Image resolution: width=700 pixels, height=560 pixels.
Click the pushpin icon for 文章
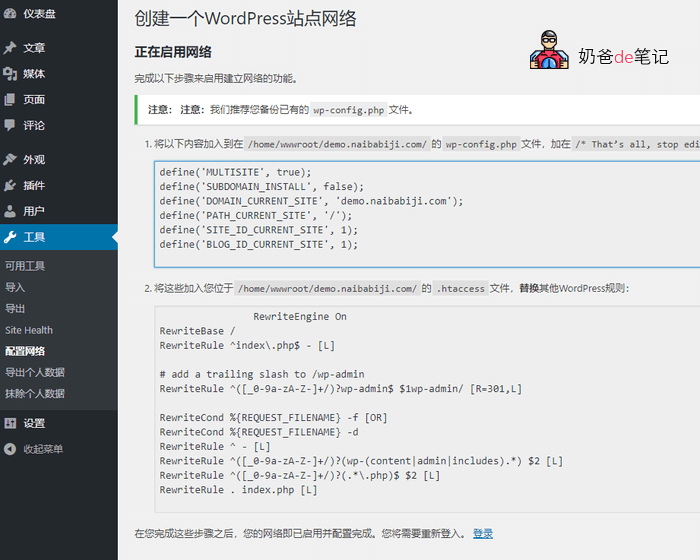coord(10,48)
